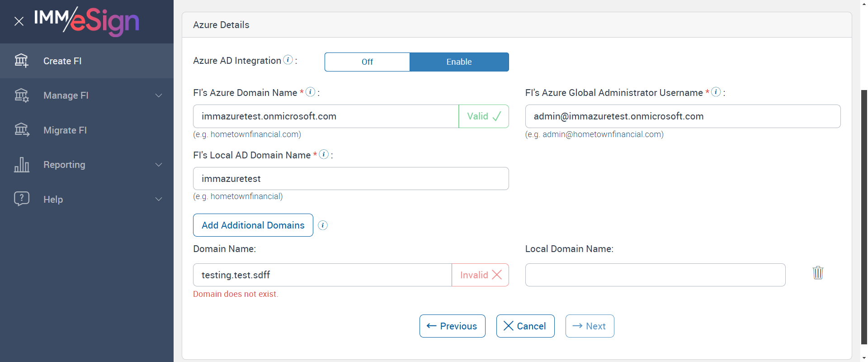Expand the Reporting submenu chevron

[159, 165]
